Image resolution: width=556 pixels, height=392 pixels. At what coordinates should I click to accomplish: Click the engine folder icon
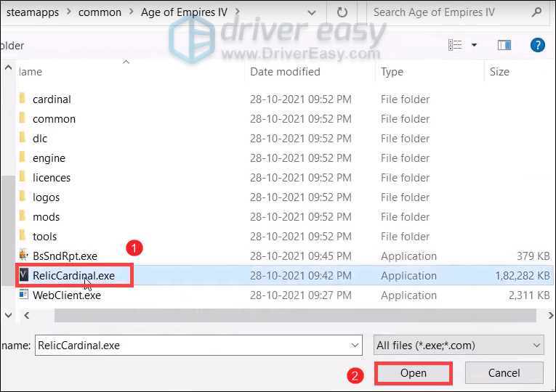(x=23, y=158)
